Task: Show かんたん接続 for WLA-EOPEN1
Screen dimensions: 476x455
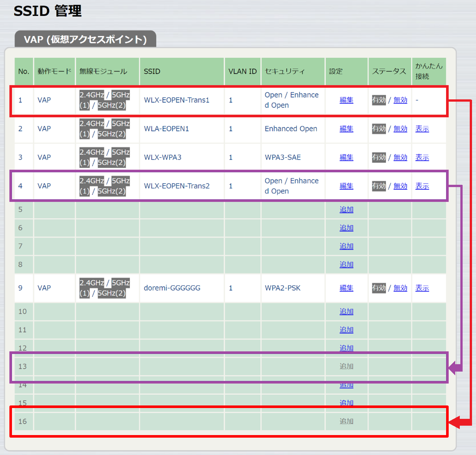Action: click(422, 129)
